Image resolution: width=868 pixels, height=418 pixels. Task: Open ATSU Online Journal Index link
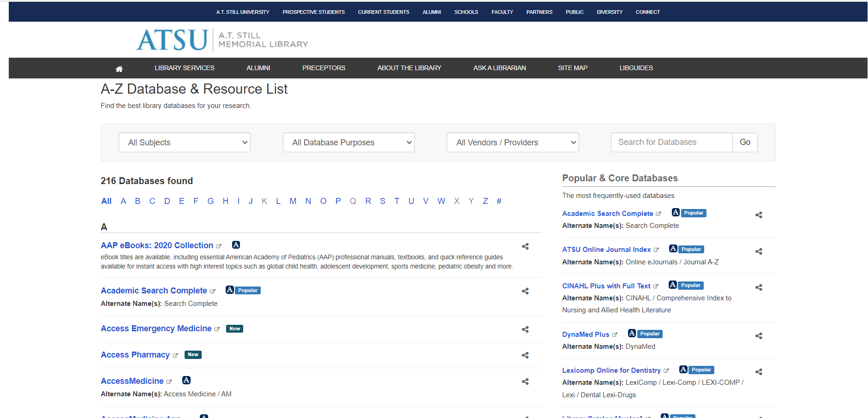pos(606,250)
